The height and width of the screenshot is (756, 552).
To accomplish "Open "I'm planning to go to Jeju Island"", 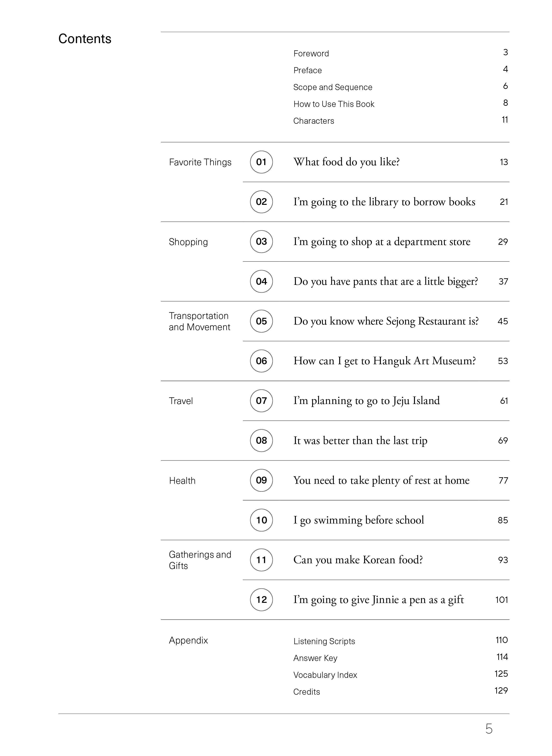I will click(367, 400).
